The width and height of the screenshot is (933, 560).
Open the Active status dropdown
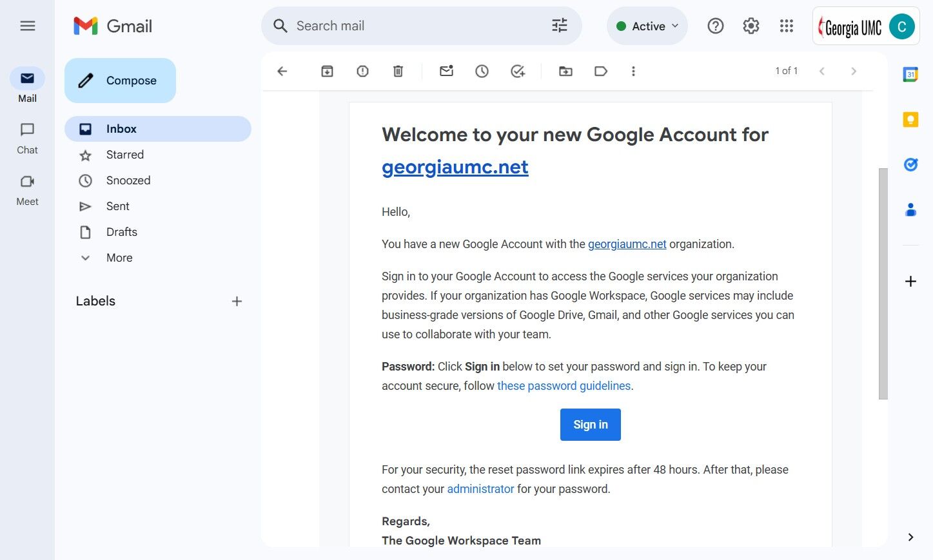(x=647, y=26)
